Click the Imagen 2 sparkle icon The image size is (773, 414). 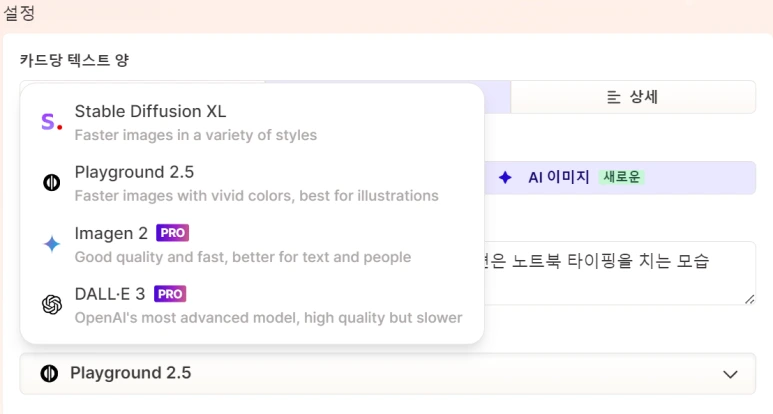pos(52,244)
